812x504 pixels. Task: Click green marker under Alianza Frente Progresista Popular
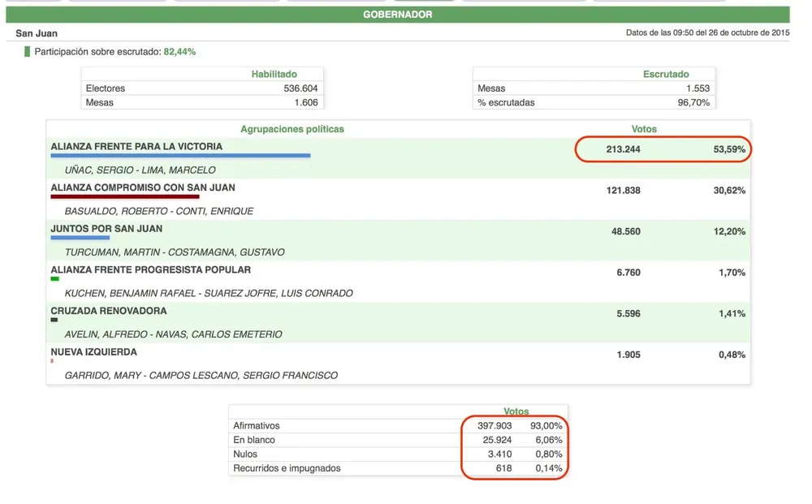54,278
